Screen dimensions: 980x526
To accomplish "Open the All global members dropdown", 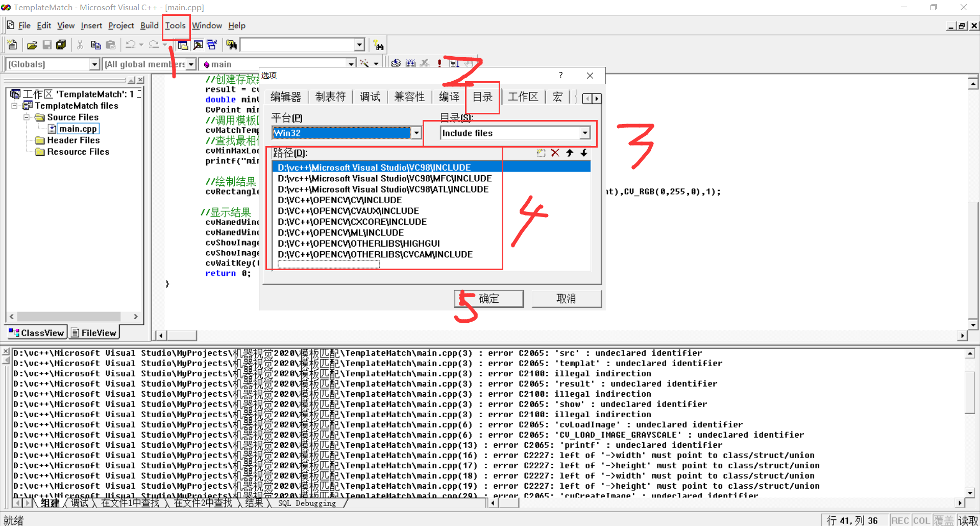I will tap(191, 64).
